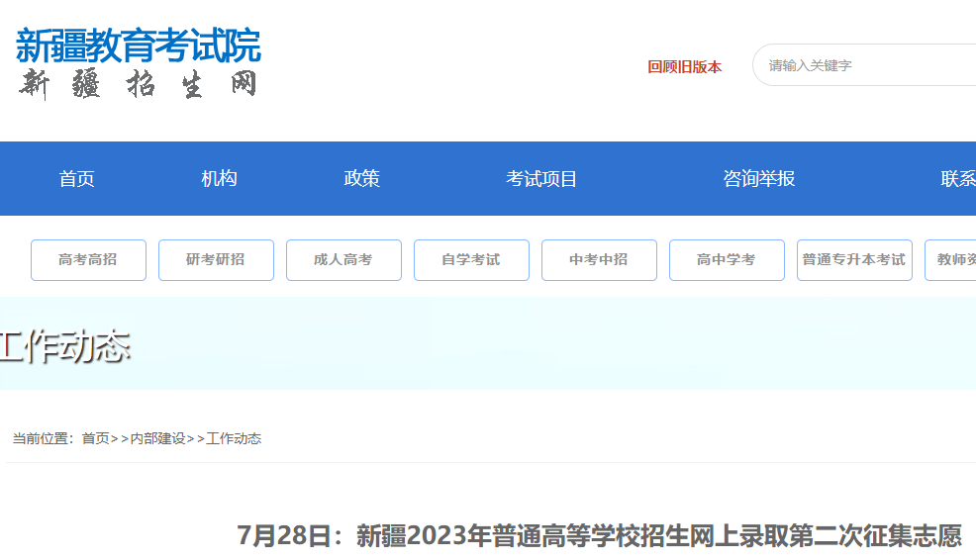This screenshot has width=976, height=560.
Task: Click the article title about 第二次征集志愿
Action: [600, 535]
